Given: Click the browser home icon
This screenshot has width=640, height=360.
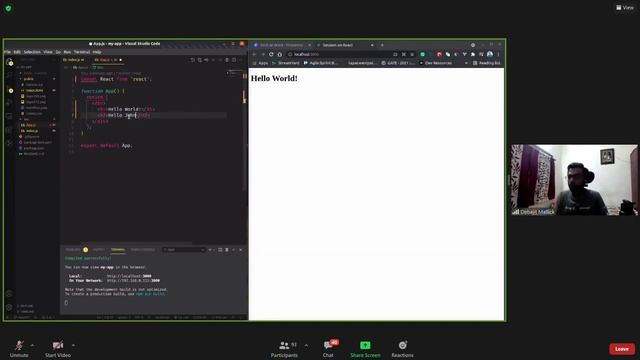Looking at the screenshot, I should 280,54.
